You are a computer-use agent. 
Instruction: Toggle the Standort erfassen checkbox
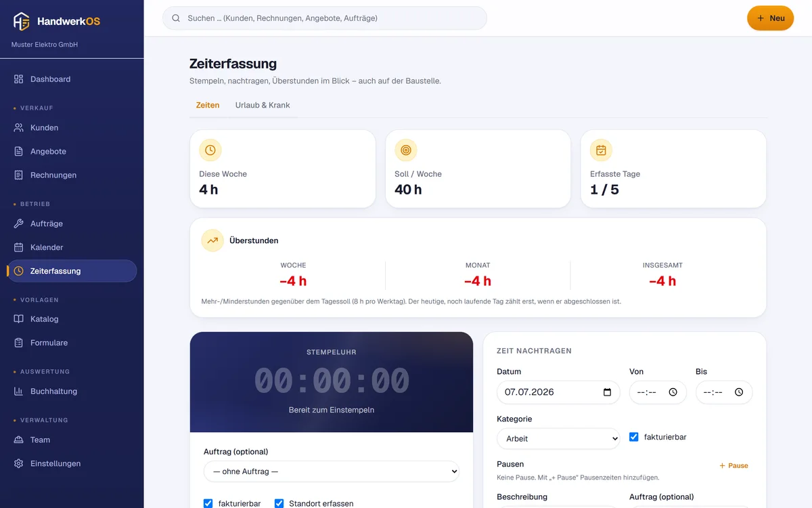pos(279,503)
